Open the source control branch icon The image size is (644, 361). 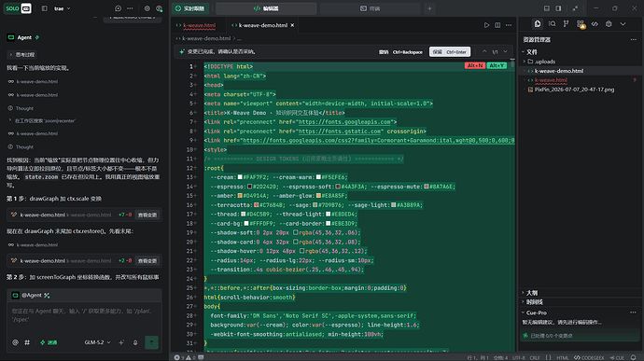pyautogui.click(x=566, y=24)
